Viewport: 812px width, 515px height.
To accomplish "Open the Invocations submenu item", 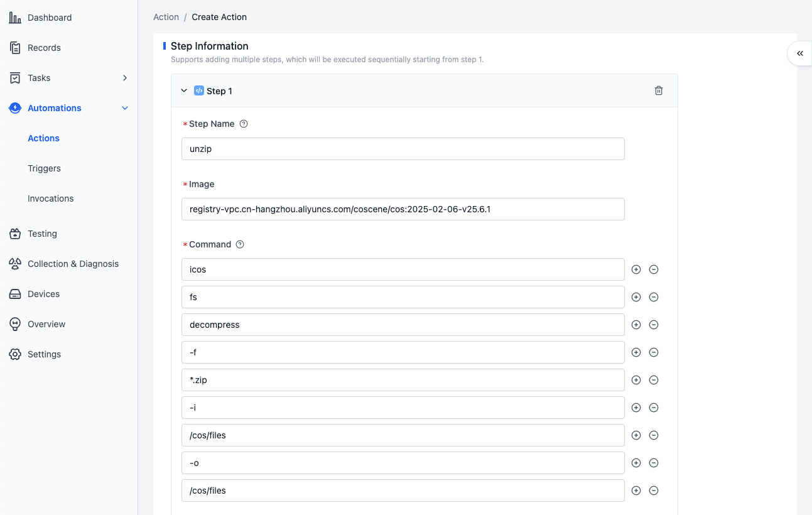I will coord(50,198).
